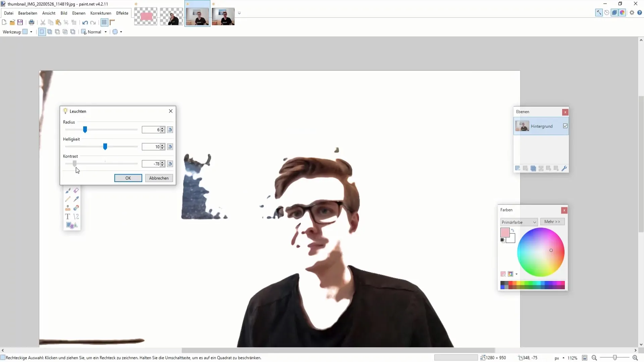
Task: Select Replace selection mode
Action: (42, 32)
